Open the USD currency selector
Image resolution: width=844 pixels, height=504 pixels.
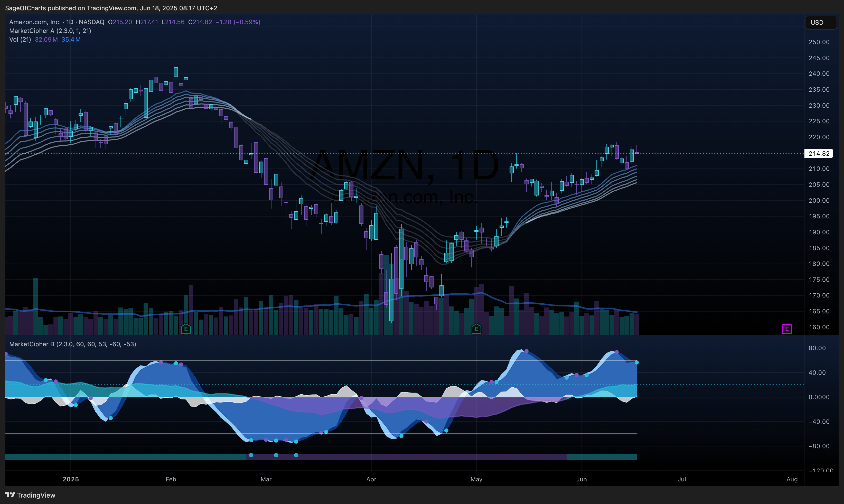click(x=821, y=22)
